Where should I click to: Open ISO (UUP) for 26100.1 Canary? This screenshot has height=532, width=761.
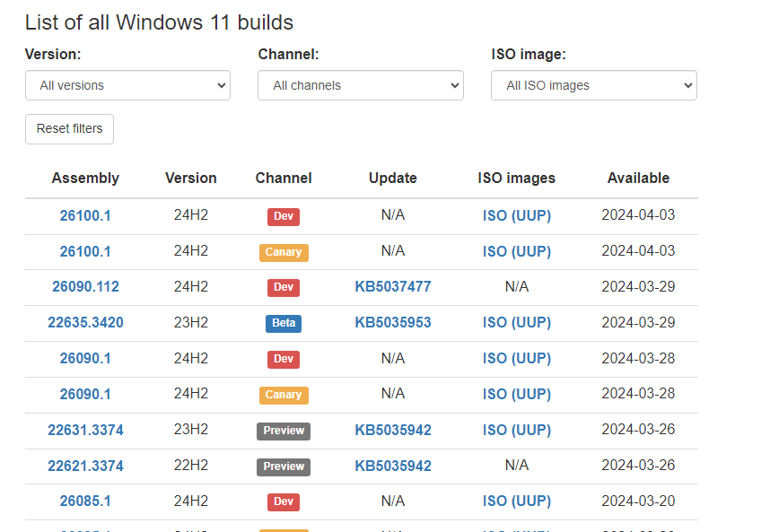tap(517, 251)
